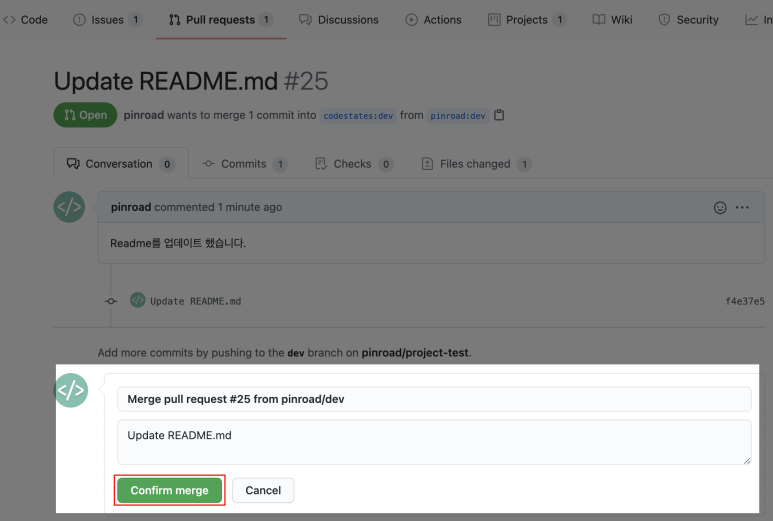This screenshot has width=773, height=521.
Task: Open commit hash f4e37e5
Action: tap(745, 301)
